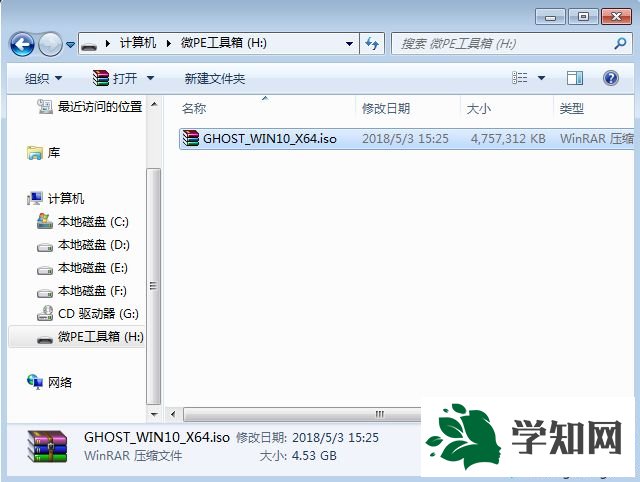Sort by the 类型 column header
Image resolution: width=640 pixels, height=482 pixels.
(x=571, y=108)
